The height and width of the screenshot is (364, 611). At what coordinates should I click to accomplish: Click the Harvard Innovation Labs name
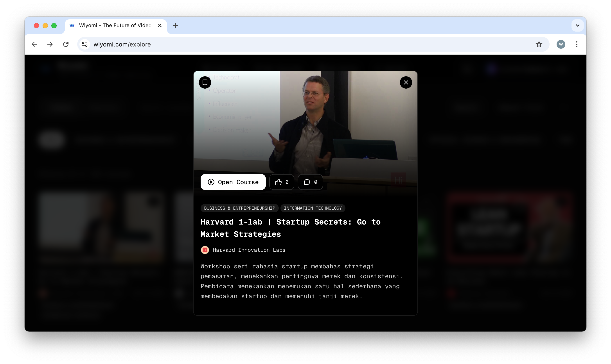coord(249,250)
